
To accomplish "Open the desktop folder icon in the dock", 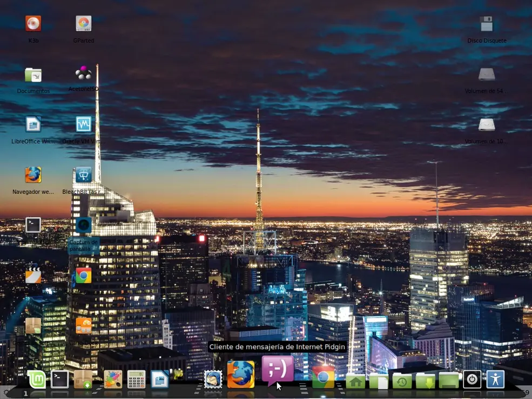I will 449,380.
